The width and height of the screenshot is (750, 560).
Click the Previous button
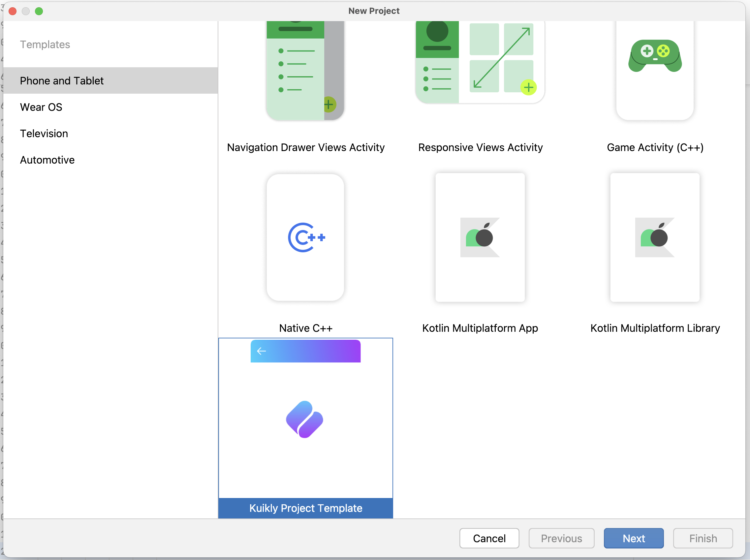click(561, 538)
